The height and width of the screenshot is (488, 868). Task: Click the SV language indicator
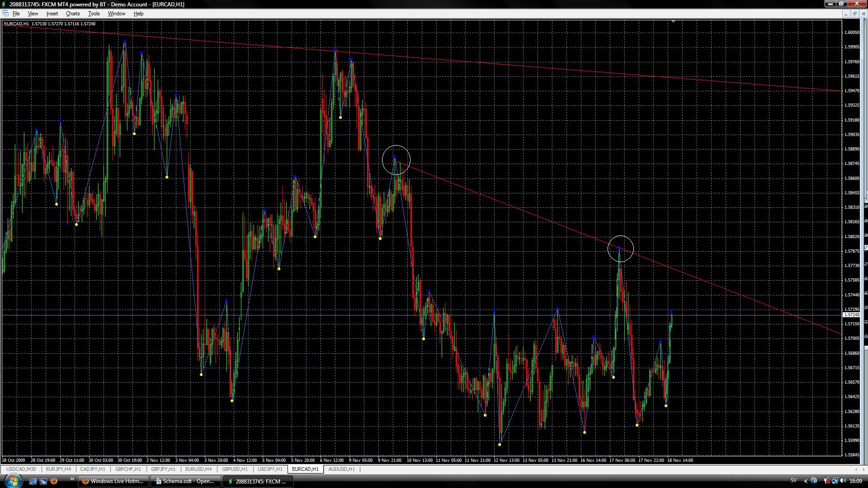(x=793, y=481)
